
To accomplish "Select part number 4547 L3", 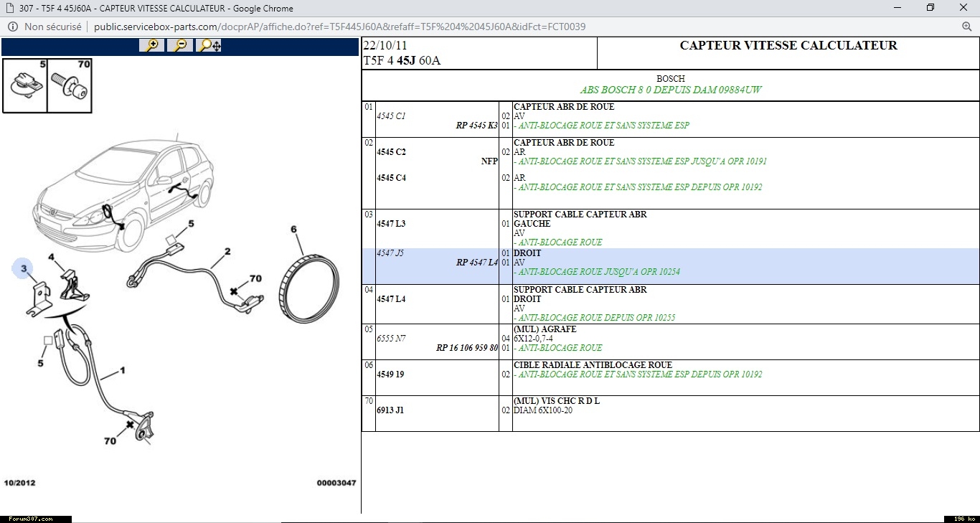I will [x=391, y=224].
